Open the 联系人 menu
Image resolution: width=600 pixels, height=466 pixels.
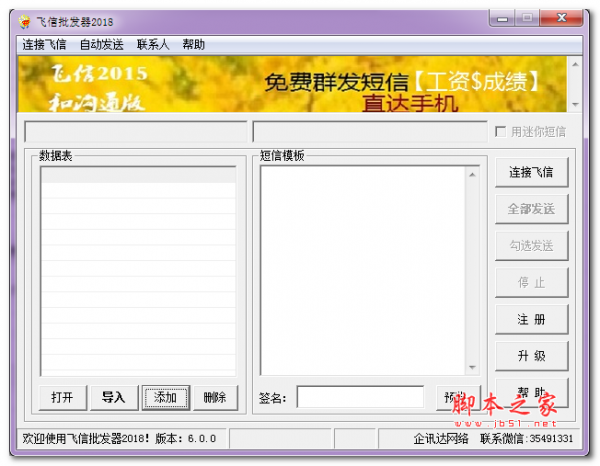(153, 45)
